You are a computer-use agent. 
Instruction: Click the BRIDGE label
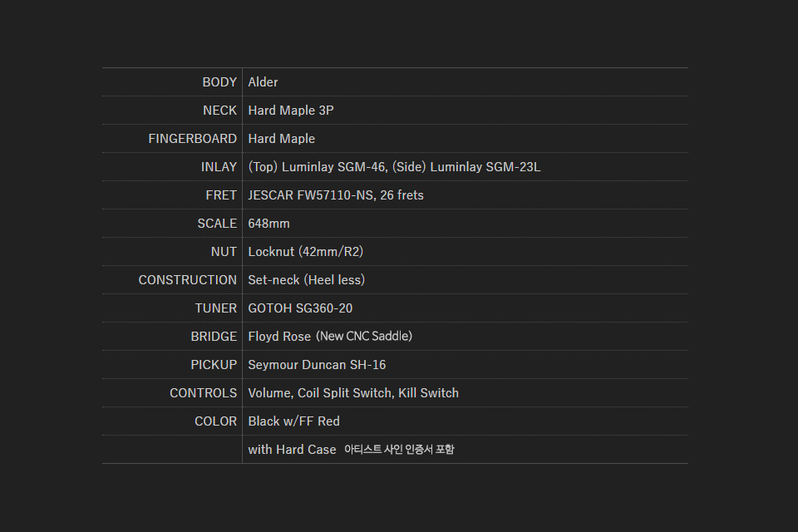pyautogui.click(x=214, y=337)
